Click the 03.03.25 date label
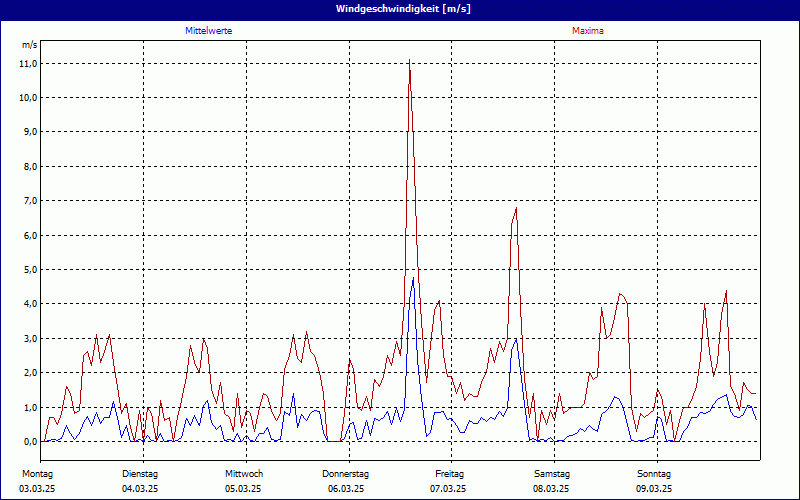This screenshot has height=500, width=800. (38, 488)
